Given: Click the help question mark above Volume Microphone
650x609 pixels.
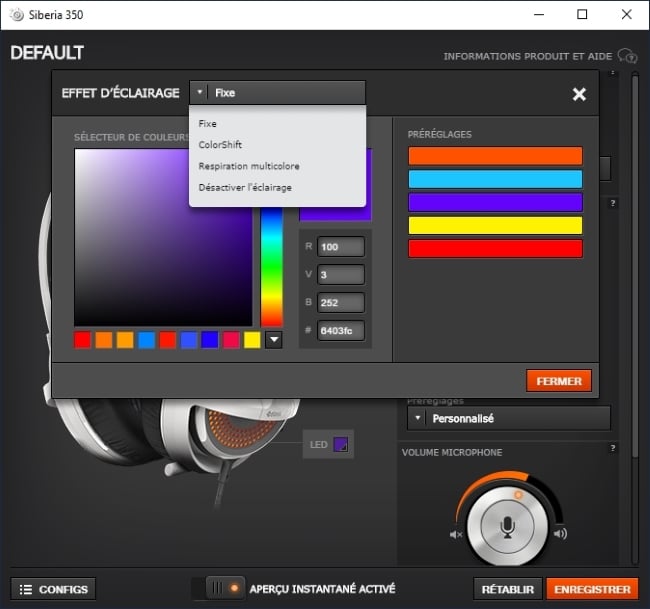Looking at the screenshot, I should (x=613, y=448).
